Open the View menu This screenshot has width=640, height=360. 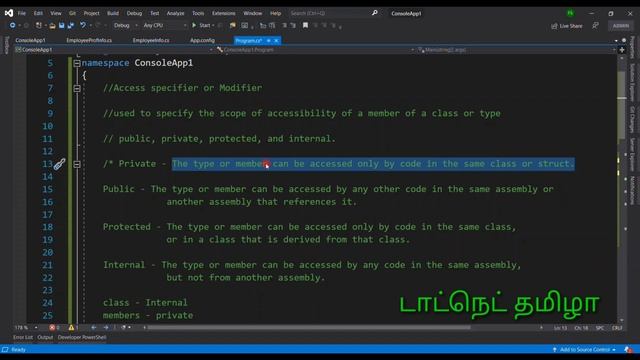pyautogui.click(x=56, y=13)
